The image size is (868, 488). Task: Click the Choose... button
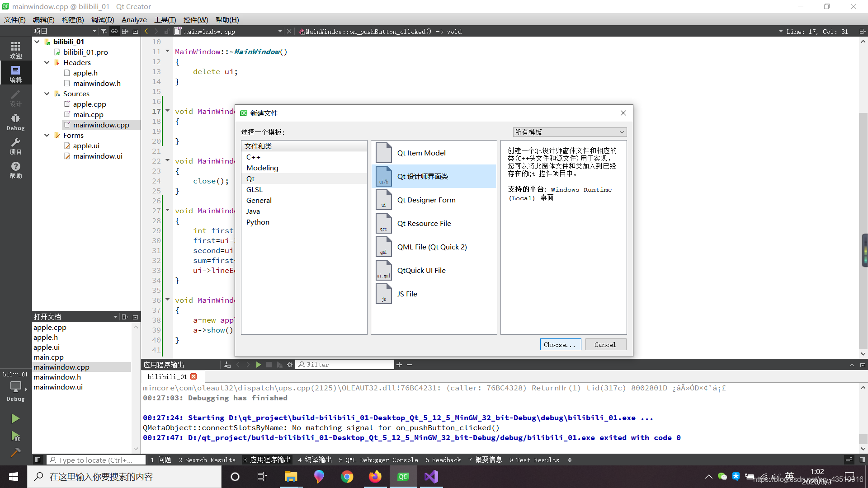560,345
